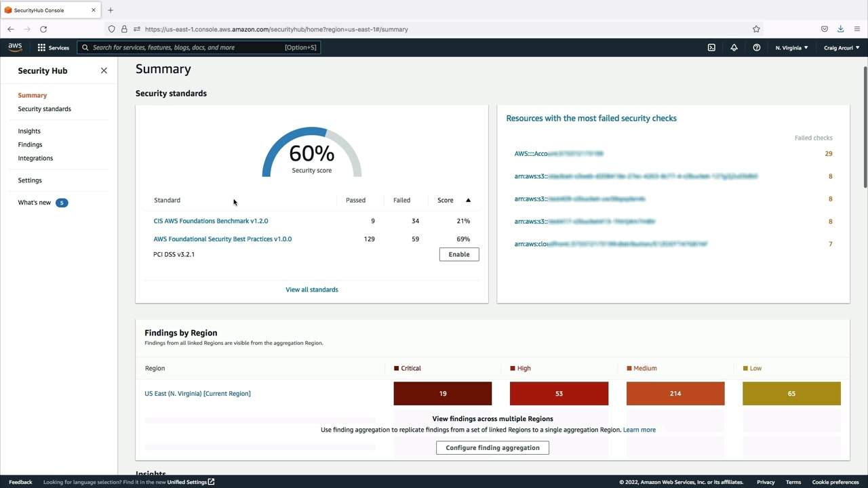
Task: Open AWS CloudShell from the top bar
Action: tap(711, 47)
